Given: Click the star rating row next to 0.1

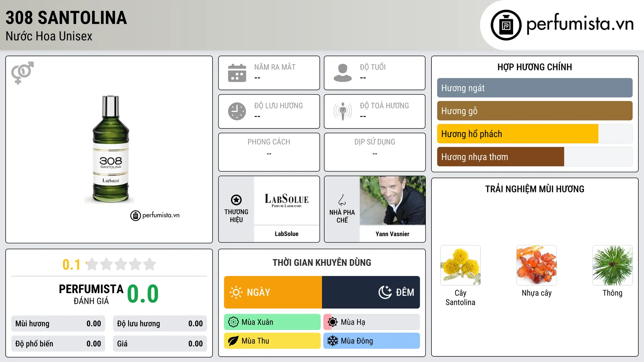Looking at the screenshot, I should coord(121,264).
